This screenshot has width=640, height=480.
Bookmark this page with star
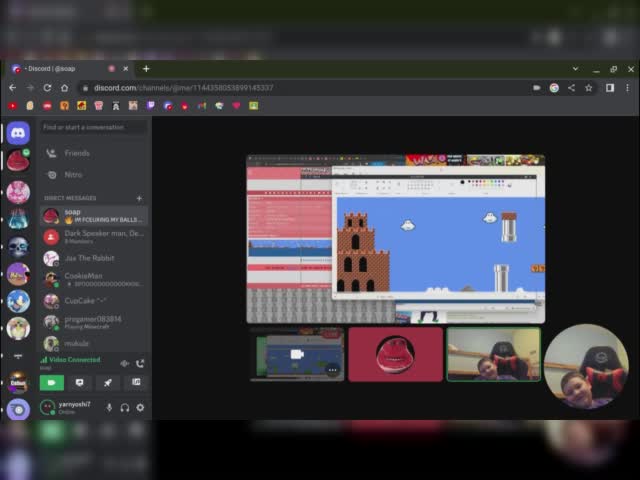tap(589, 88)
